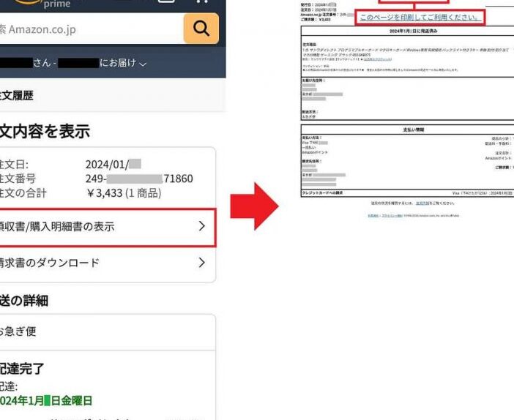Open 利用規約 link in receipt footer
This screenshot has height=420, width=514.
(x=373, y=216)
